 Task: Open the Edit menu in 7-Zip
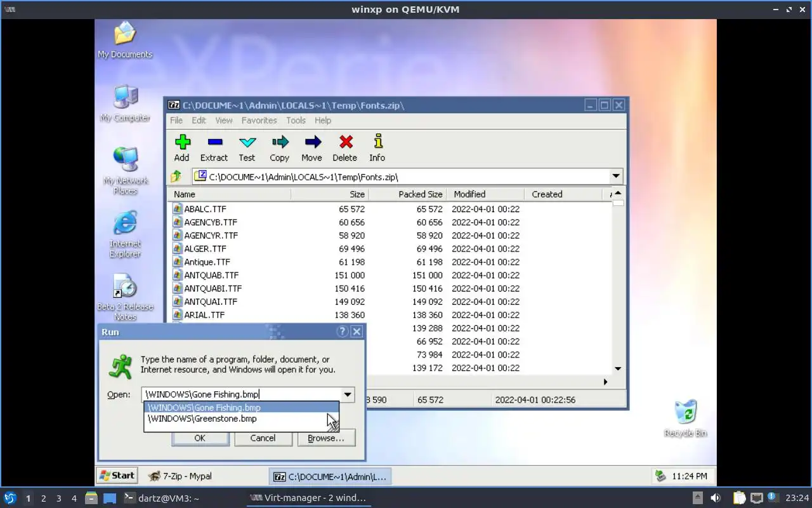[x=199, y=120]
